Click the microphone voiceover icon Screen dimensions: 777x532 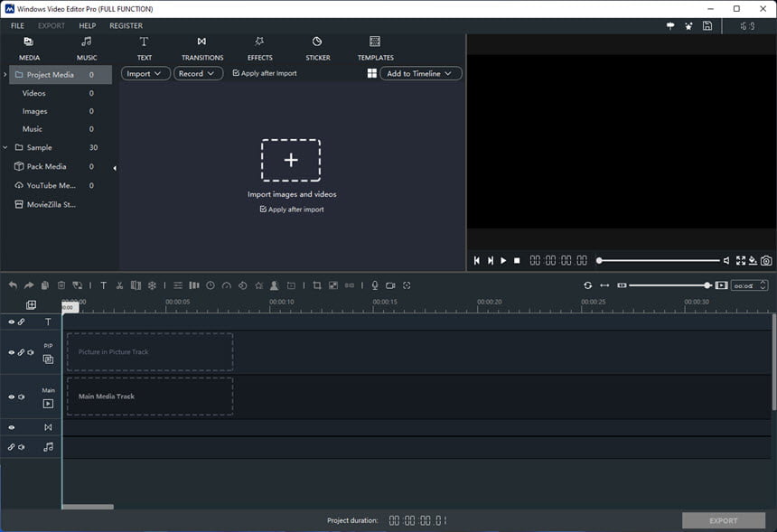click(x=375, y=285)
